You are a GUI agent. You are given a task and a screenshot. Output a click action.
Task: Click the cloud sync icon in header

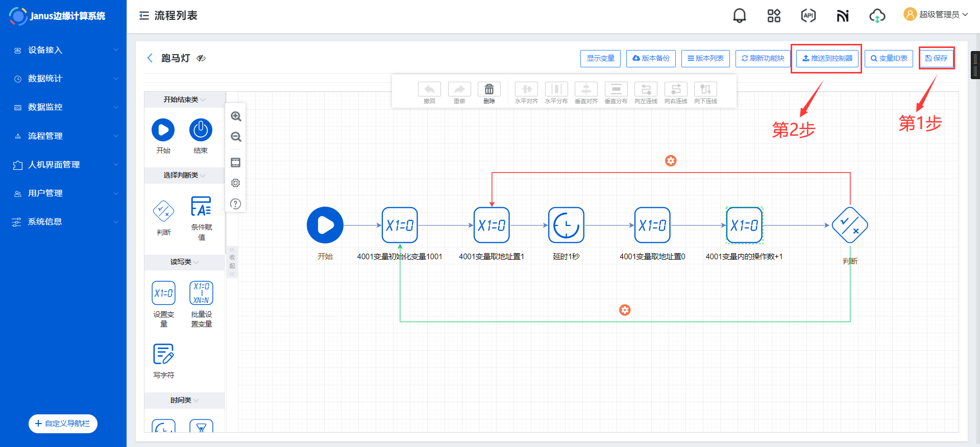[877, 16]
